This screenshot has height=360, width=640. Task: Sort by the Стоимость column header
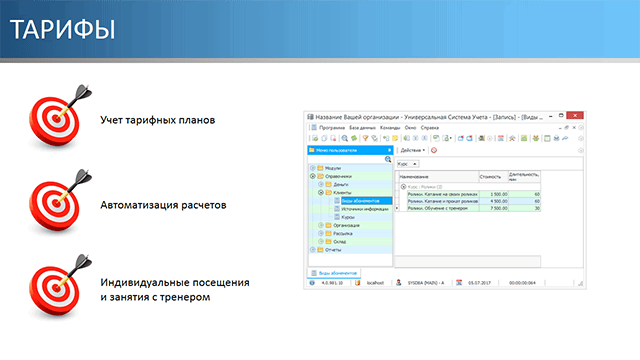[493, 177]
